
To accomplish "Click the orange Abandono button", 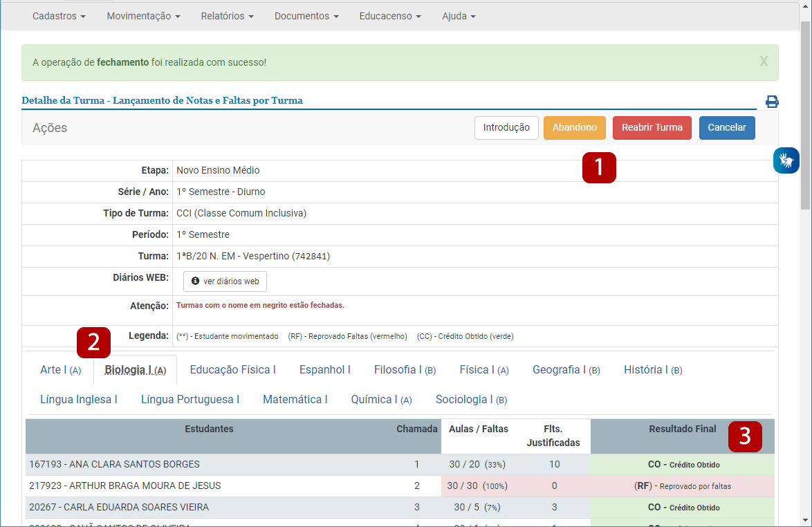I will tap(574, 128).
